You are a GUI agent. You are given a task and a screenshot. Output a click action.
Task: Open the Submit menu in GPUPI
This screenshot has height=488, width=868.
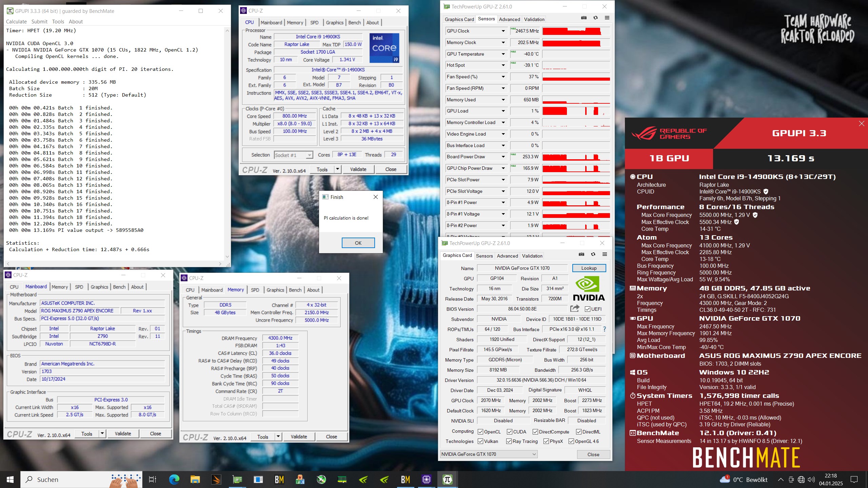pyautogui.click(x=39, y=21)
